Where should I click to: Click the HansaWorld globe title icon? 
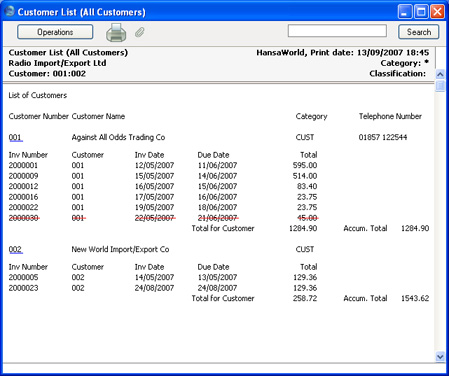pos(9,11)
